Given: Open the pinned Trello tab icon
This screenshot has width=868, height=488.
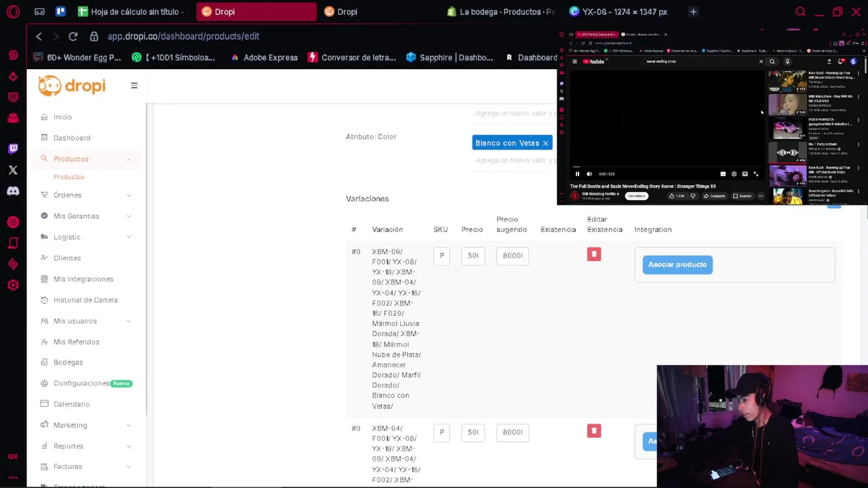Looking at the screenshot, I should click(60, 12).
